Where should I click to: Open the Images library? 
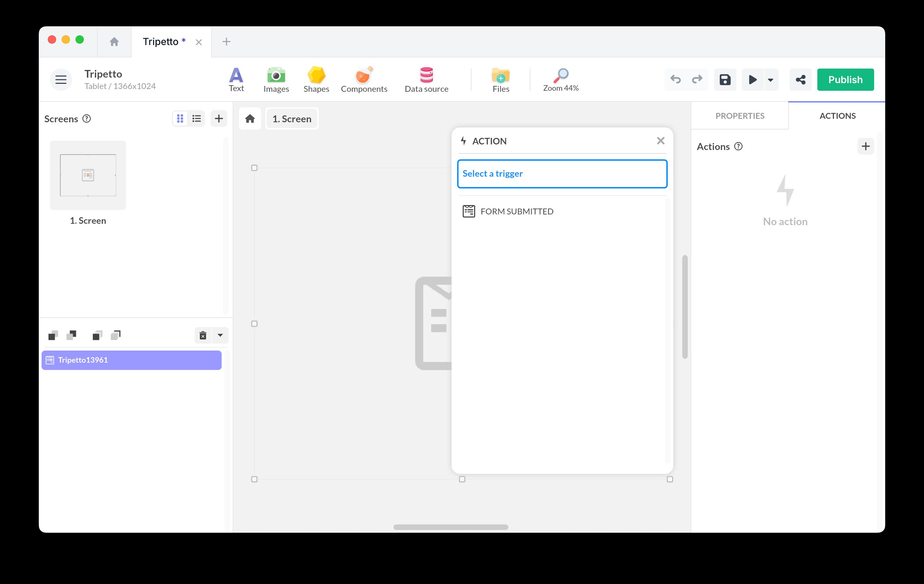coord(276,79)
